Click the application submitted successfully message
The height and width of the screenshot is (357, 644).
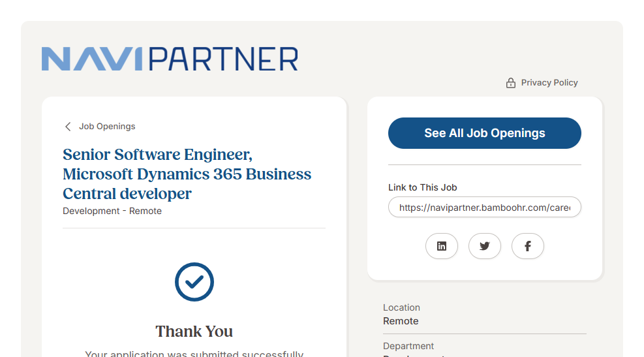[x=194, y=354]
